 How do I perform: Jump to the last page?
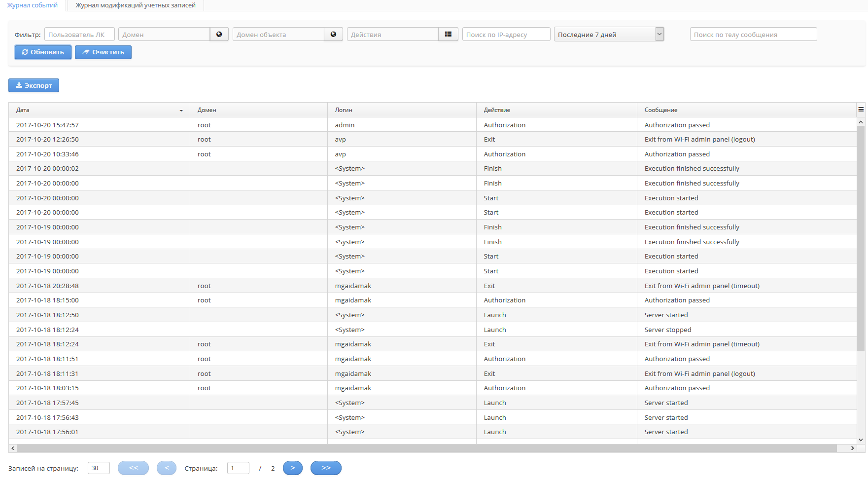[x=326, y=468]
